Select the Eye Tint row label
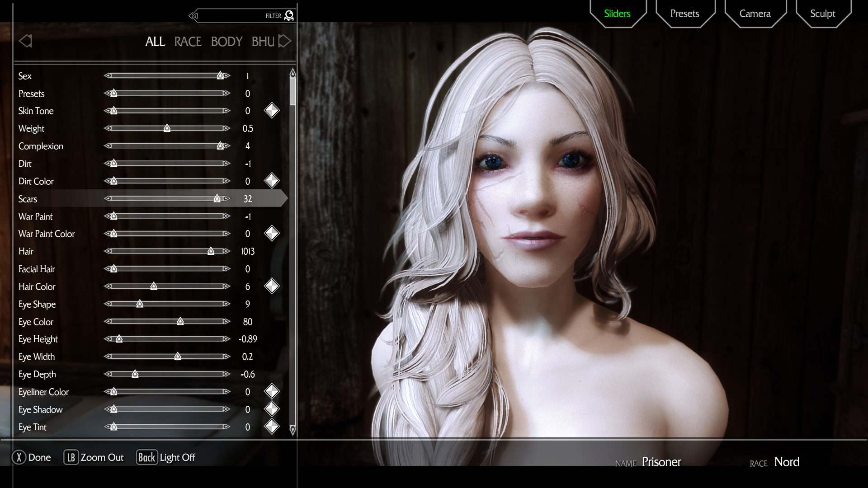Viewport: 868px width, 488px height. pyautogui.click(x=33, y=427)
